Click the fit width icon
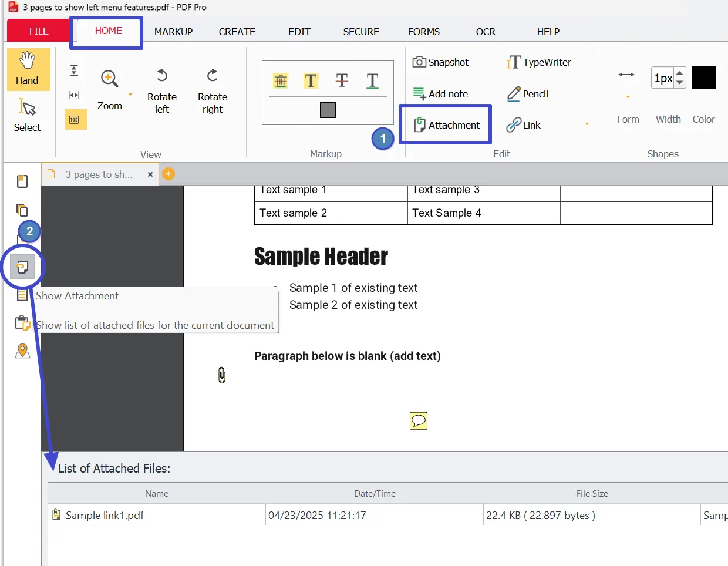 coord(74,95)
